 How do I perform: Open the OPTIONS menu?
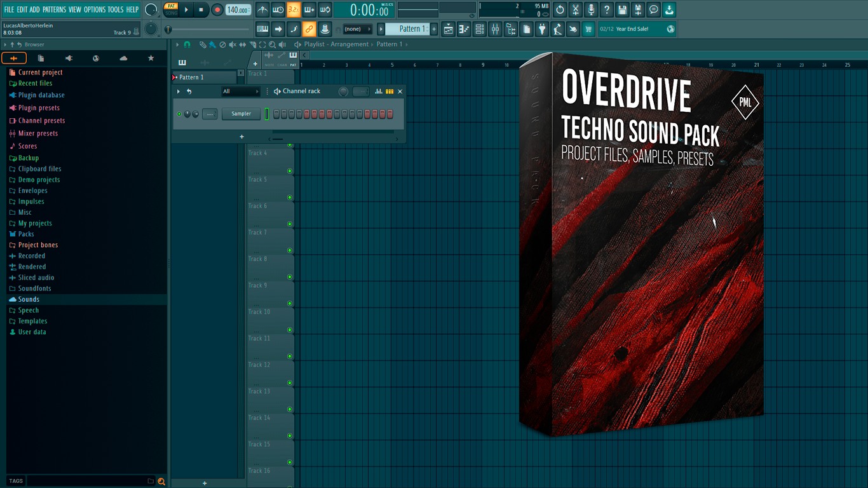(95, 10)
